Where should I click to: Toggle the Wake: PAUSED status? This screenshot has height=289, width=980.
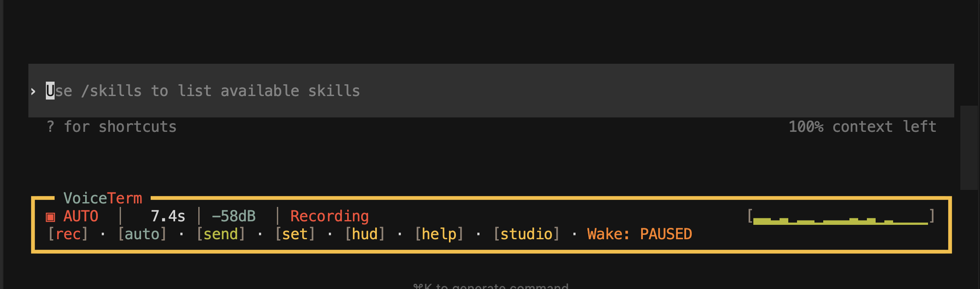[x=640, y=234]
